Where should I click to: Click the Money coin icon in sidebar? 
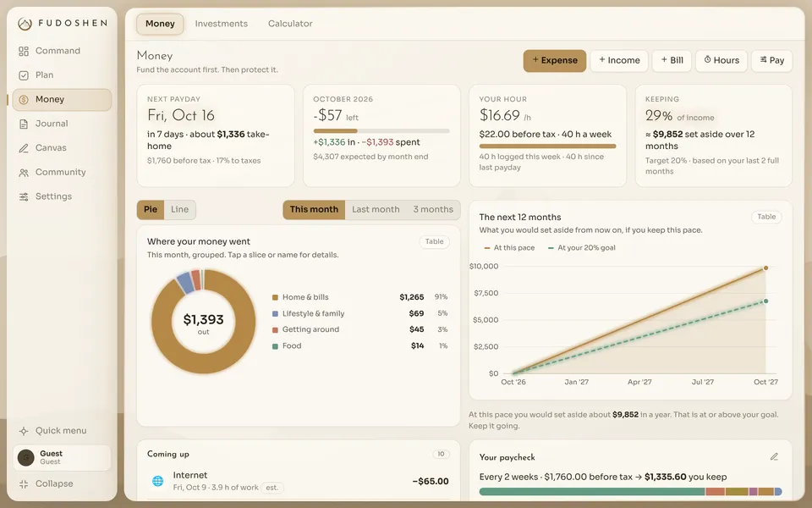click(24, 100)
